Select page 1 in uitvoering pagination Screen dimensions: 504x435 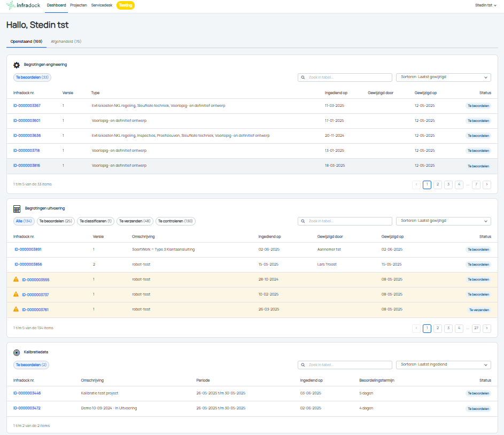click(x=427, y=328)
